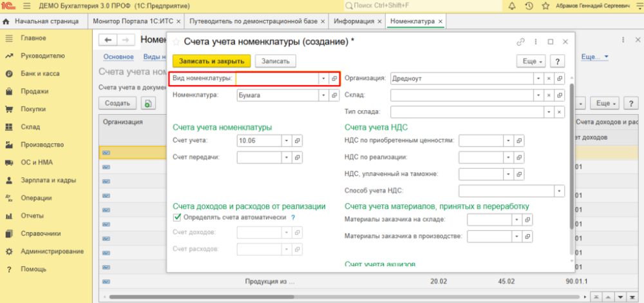The image size is (644, 303).
Task: Open the Организация Дредноут record icon
Action: (560, 78)
